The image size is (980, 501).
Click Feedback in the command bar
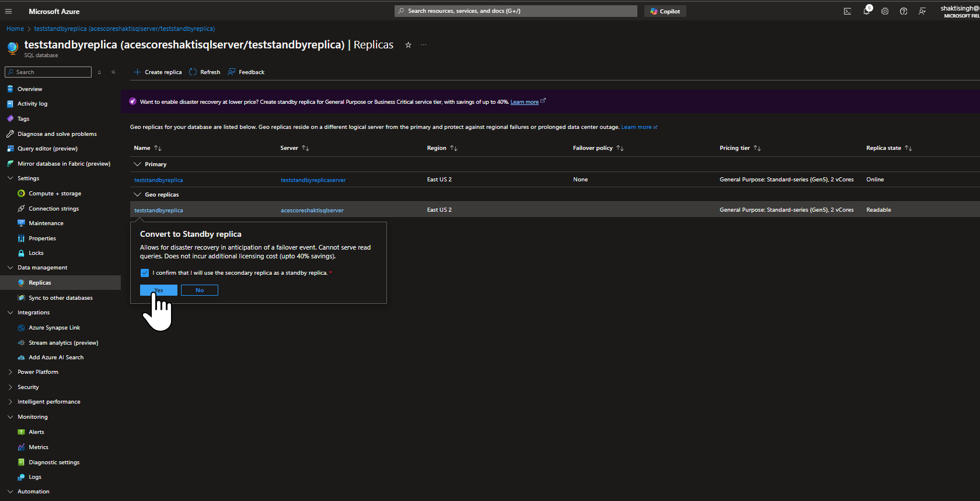[x=246, y=72]
